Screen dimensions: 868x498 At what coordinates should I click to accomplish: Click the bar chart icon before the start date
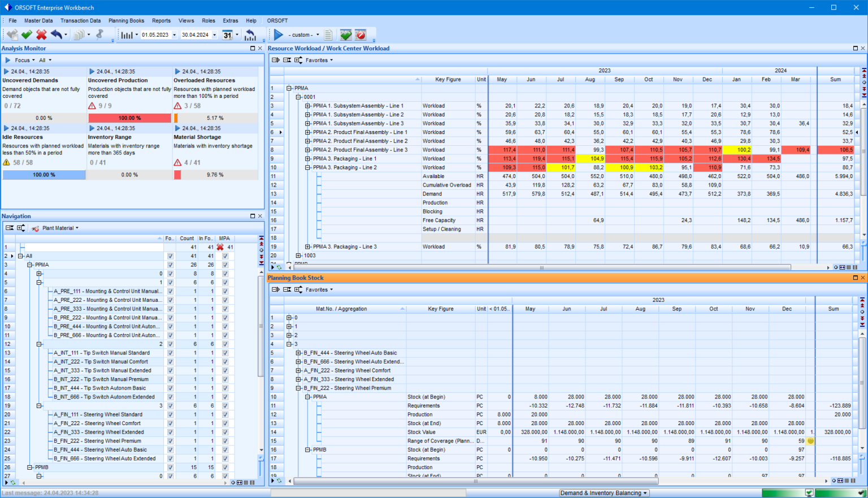127,34
